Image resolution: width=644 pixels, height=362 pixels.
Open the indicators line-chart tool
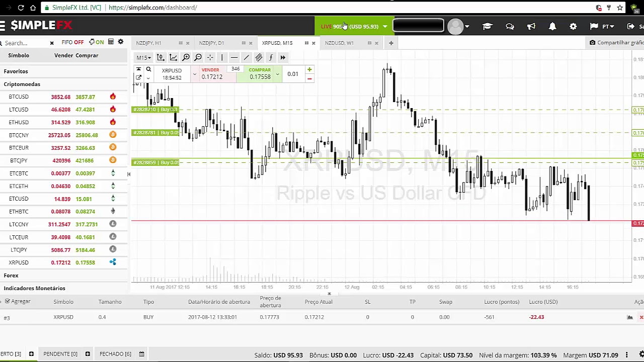[x=173, y=57]
